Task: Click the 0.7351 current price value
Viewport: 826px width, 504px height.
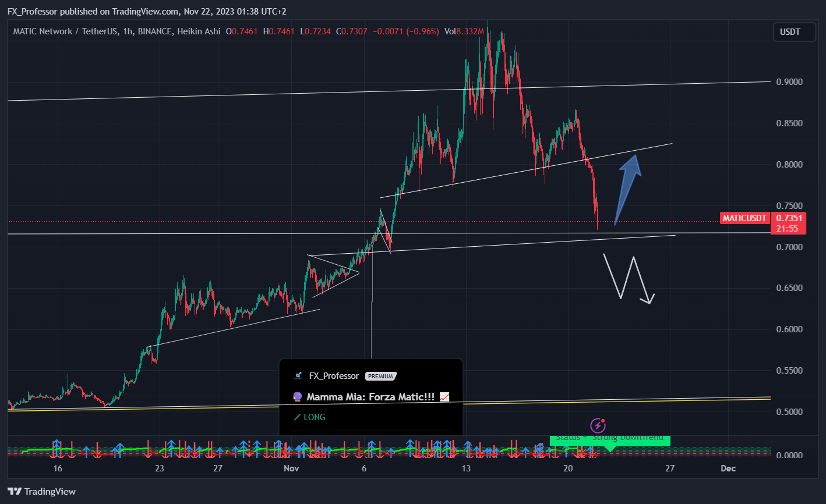Action: (788, 218)
